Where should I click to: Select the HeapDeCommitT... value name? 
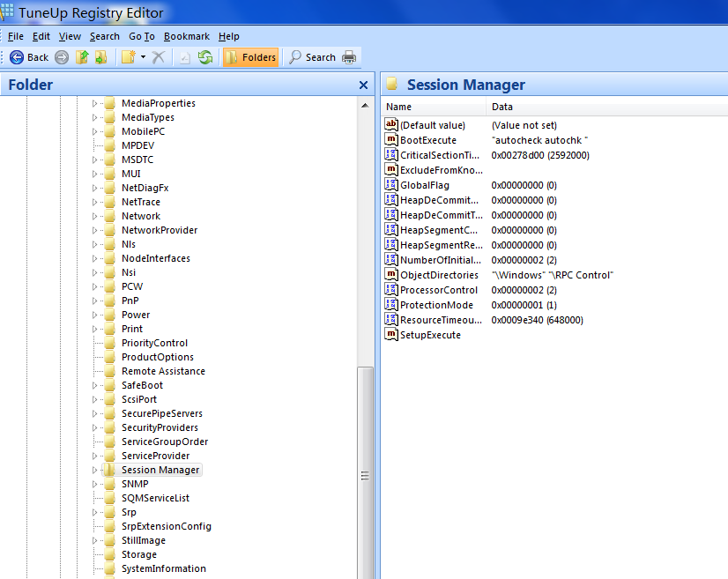(x=442, y=215)
